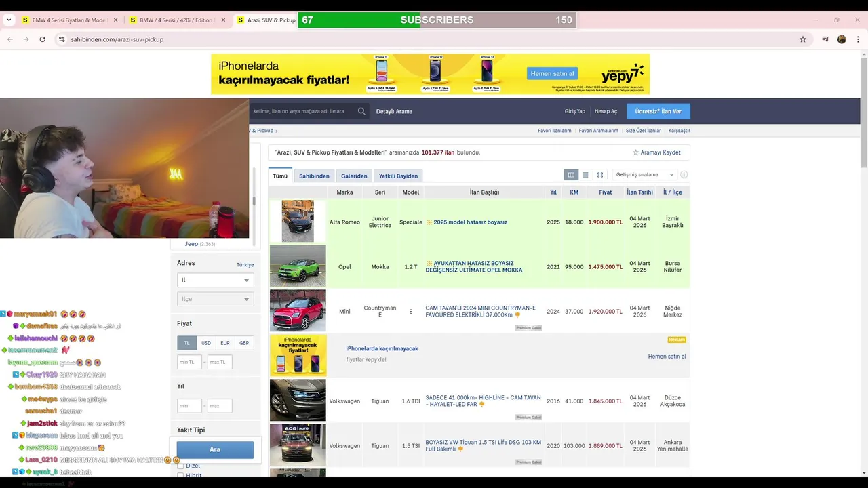
Task: Open Favori İlanlarım link
Action: (x=555, y=131)
